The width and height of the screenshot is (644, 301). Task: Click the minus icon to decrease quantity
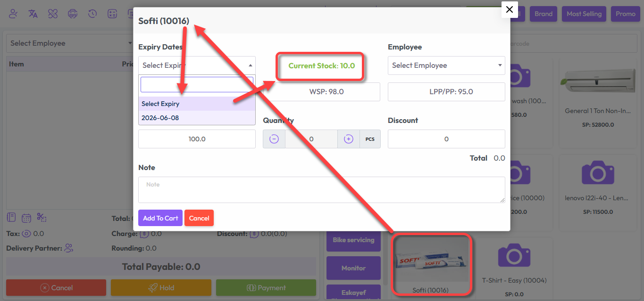tap(274, 139)
